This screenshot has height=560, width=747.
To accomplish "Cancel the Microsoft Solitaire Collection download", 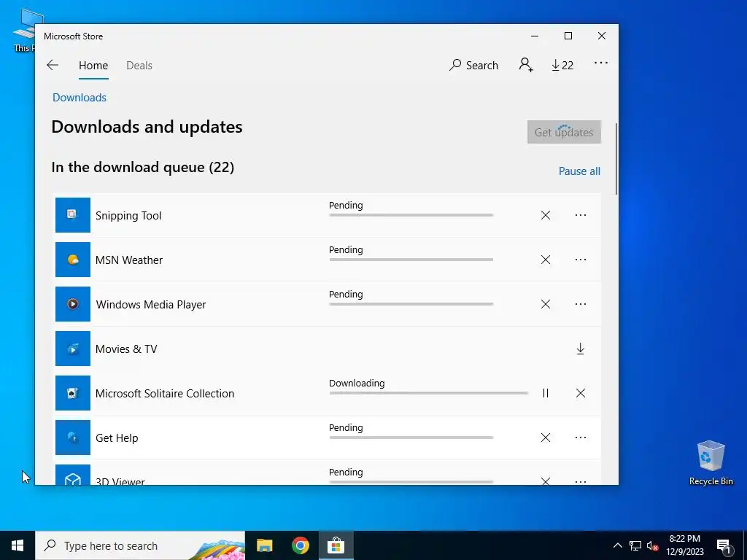I will pos(580,393).
